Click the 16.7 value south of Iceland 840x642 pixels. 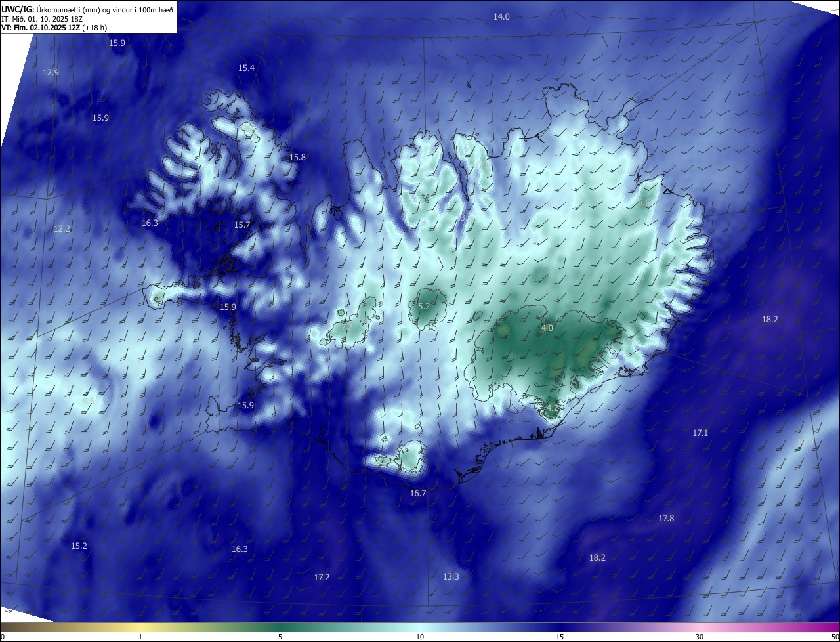point(418,493)
